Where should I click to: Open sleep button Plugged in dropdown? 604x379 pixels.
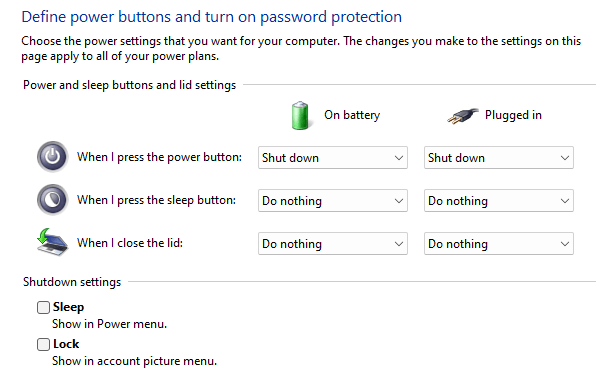point(499,200)
